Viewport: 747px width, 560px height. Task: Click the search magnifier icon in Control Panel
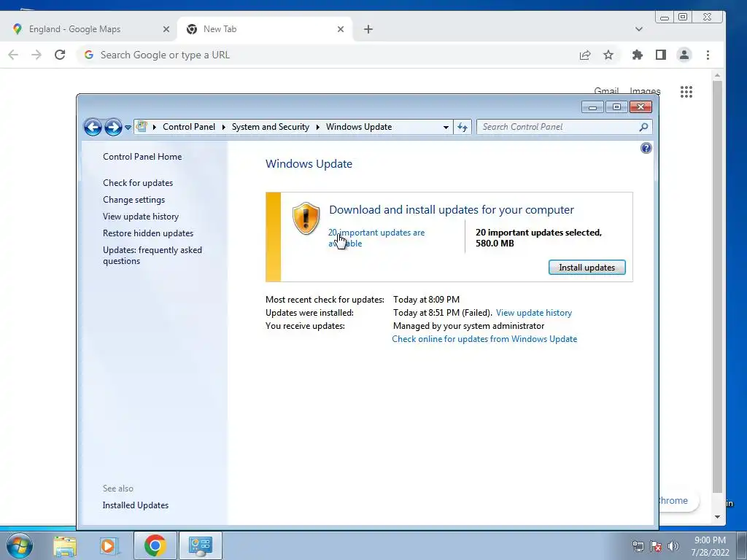(x=643, y=127)
